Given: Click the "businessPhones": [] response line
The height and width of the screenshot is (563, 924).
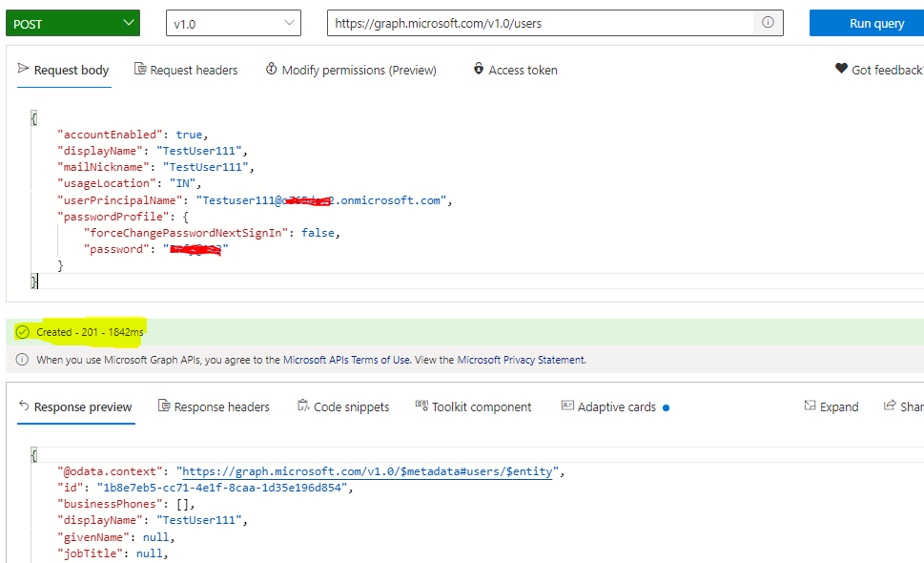Looking at the screenshot, I should 126,505.
